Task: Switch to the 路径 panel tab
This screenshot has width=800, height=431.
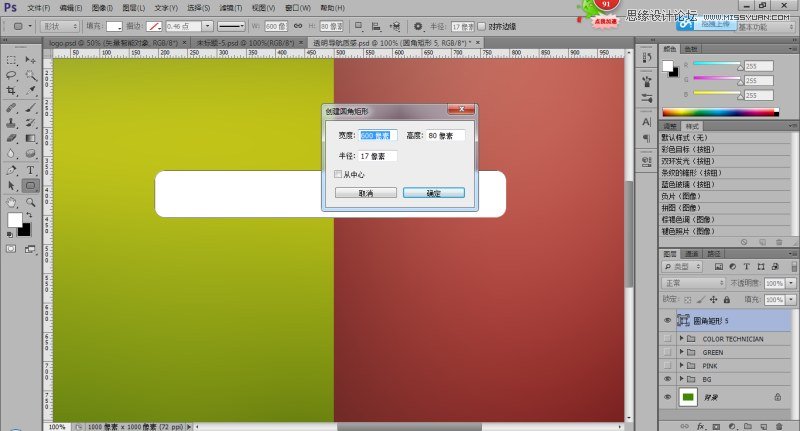Action: point(713,253)
